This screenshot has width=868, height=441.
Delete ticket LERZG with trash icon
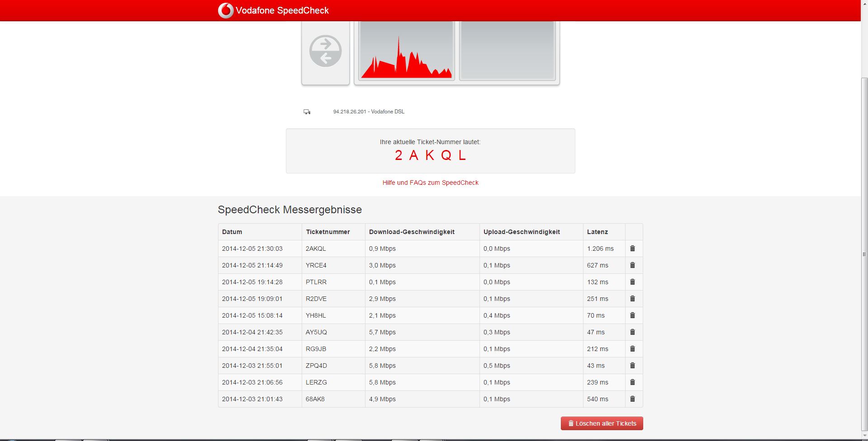point(632,382)
